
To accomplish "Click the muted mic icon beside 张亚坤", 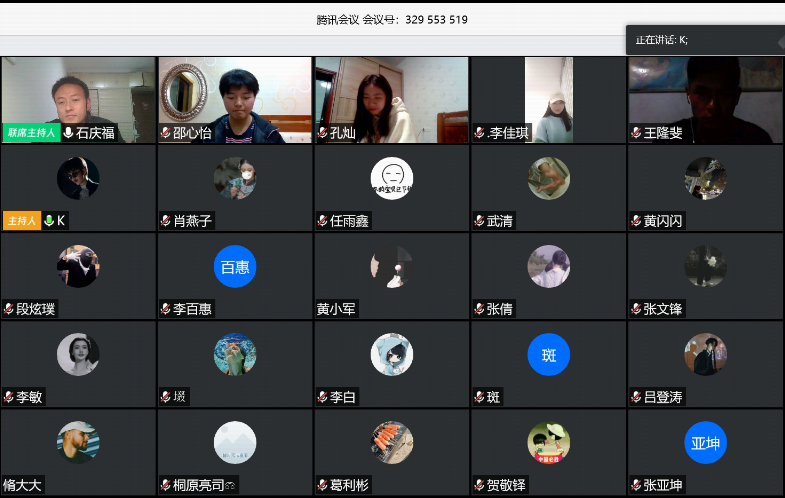I will [x=636, y=485].
